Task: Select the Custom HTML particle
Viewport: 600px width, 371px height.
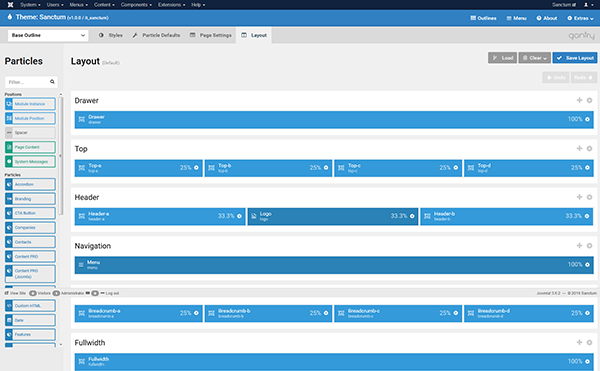Action: 30,306
